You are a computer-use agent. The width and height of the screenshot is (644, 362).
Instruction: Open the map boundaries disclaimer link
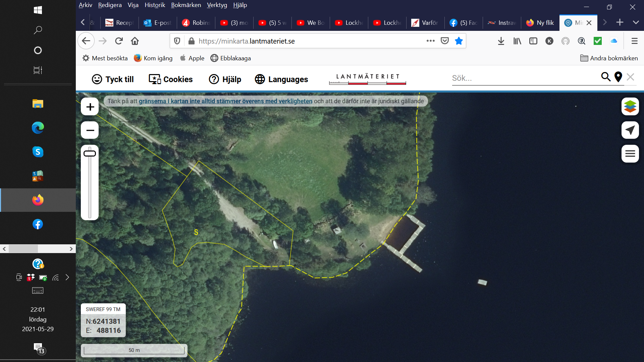click(x=225, y=101)
